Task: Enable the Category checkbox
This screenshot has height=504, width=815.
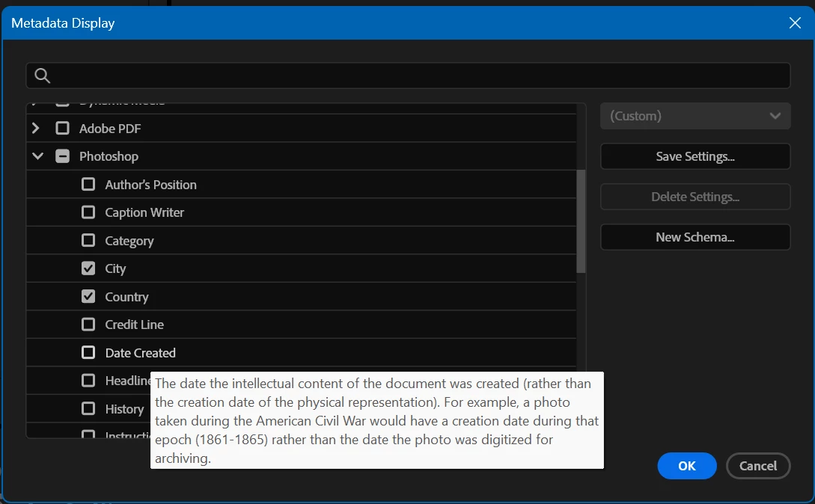Action: click(88, 240)
